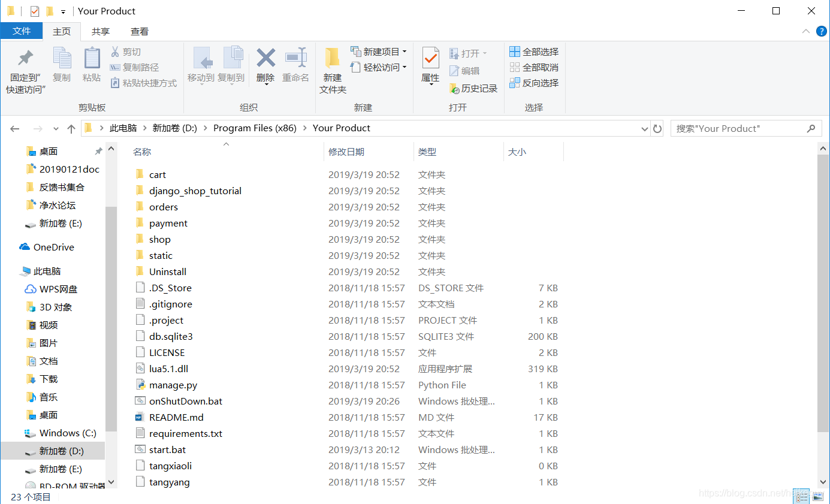Image resolution: width=830 pixels, height=504 pixels.
Task: Switch to the View (查看) tab
Action: point(140,31)
